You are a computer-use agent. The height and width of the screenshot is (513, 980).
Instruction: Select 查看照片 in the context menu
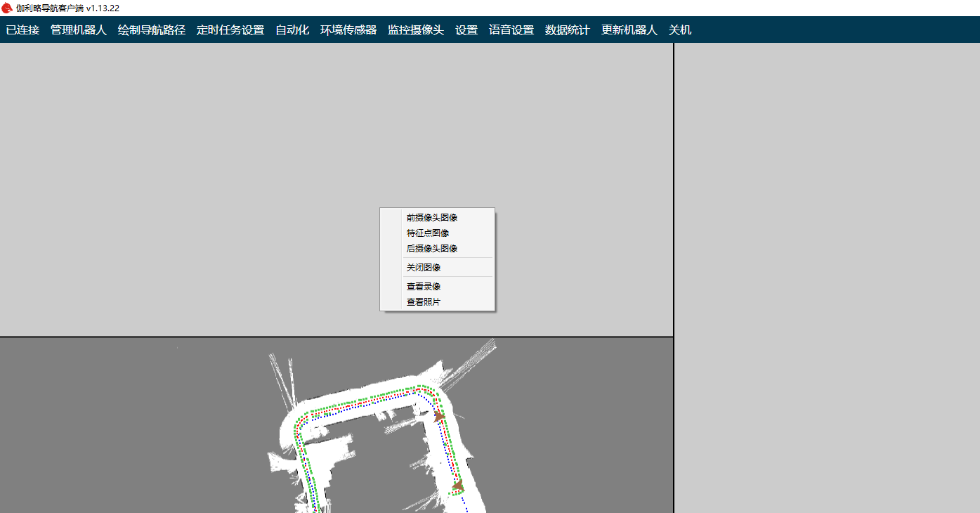click(424, 302)
